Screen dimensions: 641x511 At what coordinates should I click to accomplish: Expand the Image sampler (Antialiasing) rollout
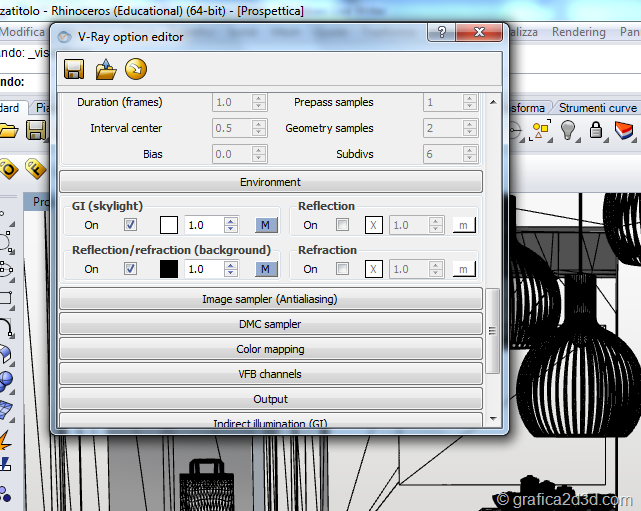pyautogui.click(x=271, y=299)
